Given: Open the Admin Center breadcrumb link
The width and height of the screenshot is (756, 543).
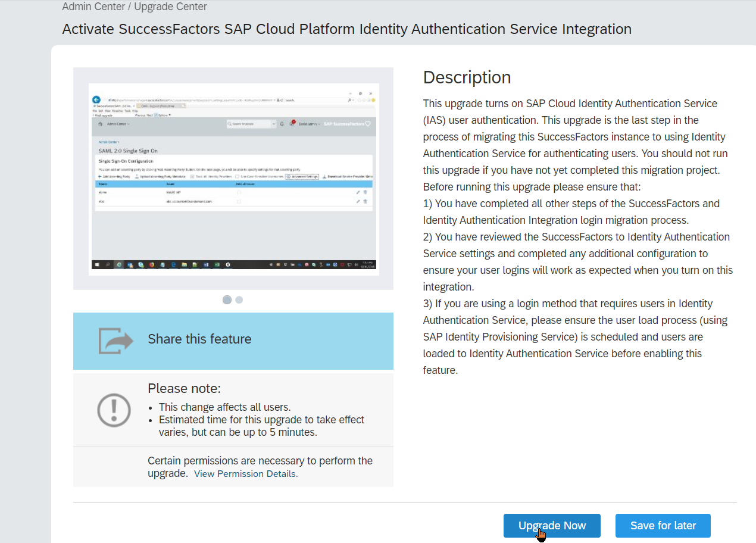Looking at the screenshot, I should [94, 7].
